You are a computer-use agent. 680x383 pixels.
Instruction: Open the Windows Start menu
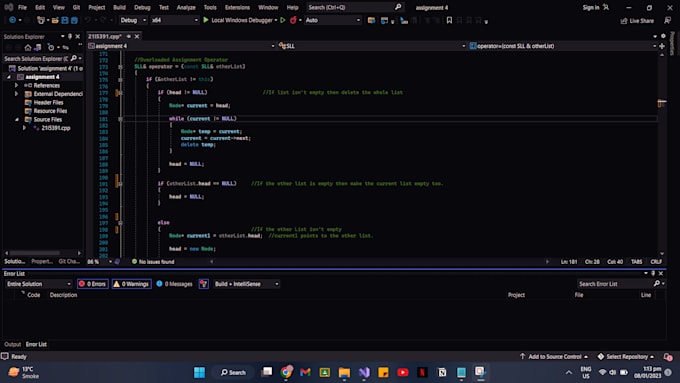199,372
